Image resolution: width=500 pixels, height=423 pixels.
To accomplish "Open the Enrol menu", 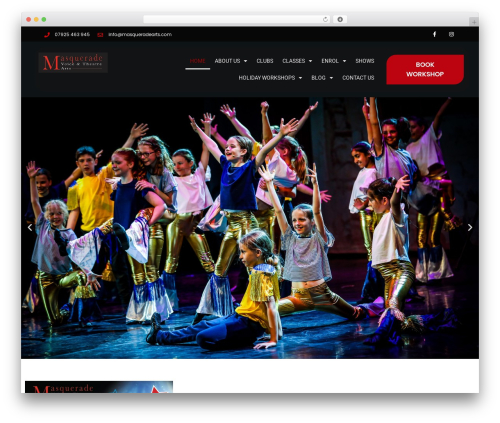I will [x=330, y=61].
